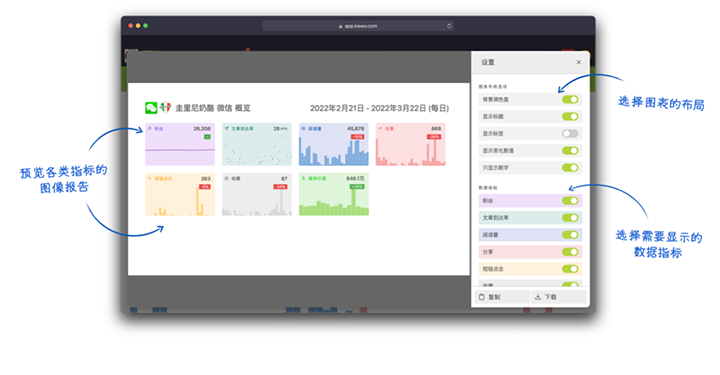Image resolution: width=720 pixels, height=375 pixels.
Task: Turn off 显示变化数值 toggle
Action: 570,151
